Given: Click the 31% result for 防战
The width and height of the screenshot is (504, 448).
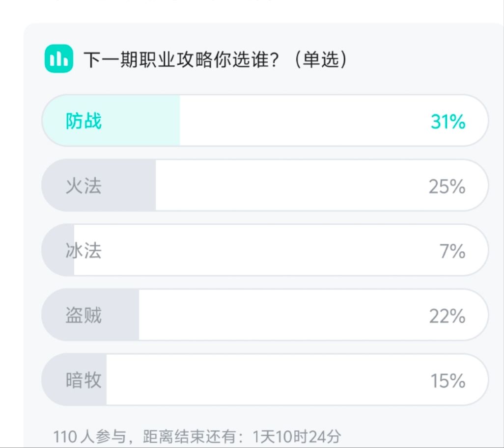Looking at the screenshot, I should coord(448,121).
